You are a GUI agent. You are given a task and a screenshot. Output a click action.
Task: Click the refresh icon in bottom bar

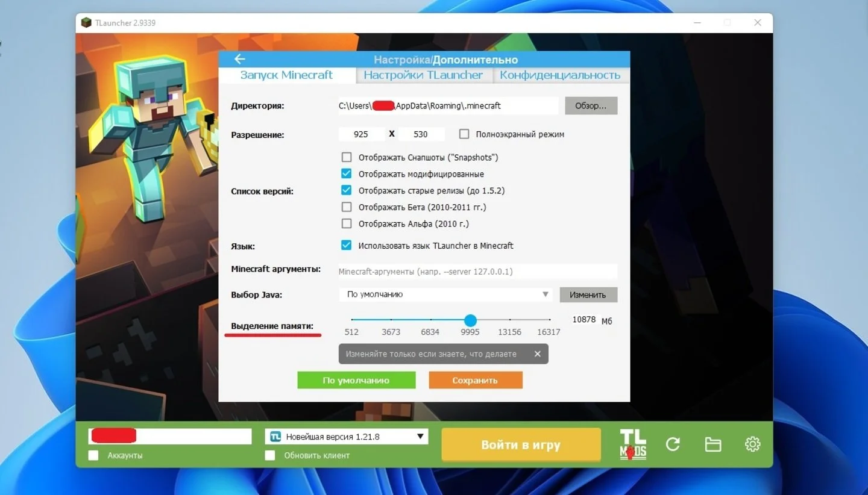coord(673,444)
